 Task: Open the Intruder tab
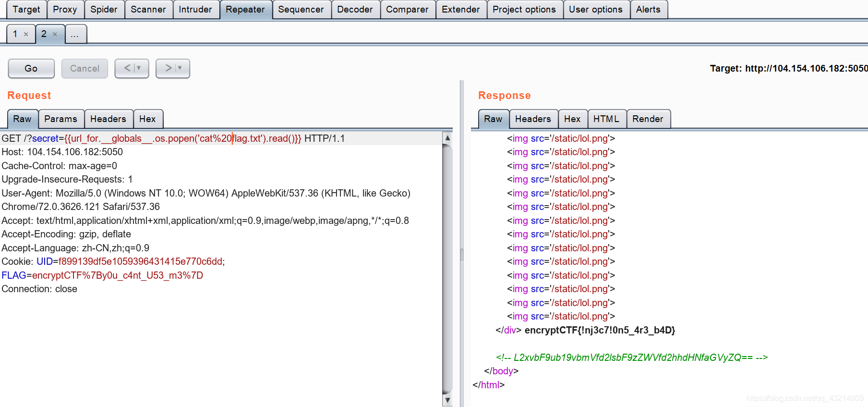[x=195, y=9]
